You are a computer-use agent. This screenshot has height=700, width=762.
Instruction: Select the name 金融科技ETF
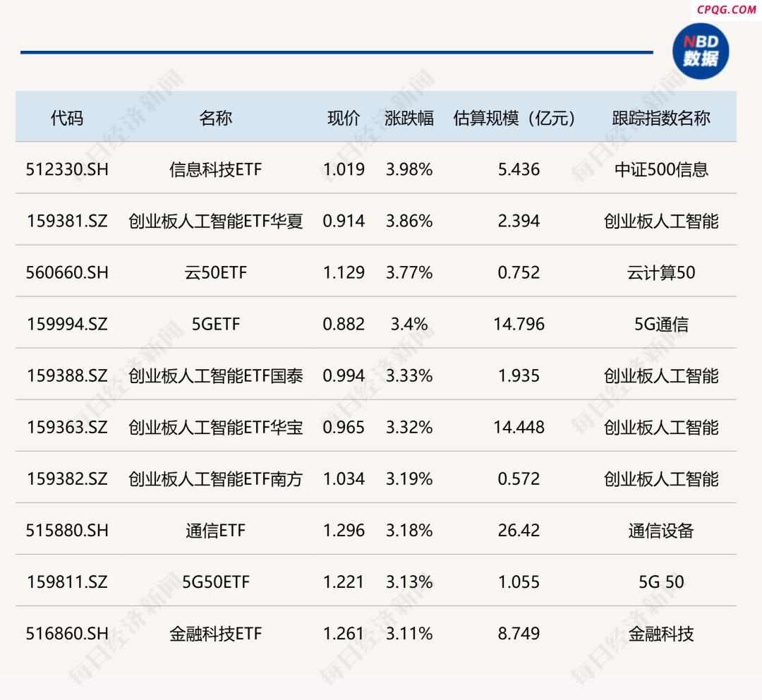[215, 634]
